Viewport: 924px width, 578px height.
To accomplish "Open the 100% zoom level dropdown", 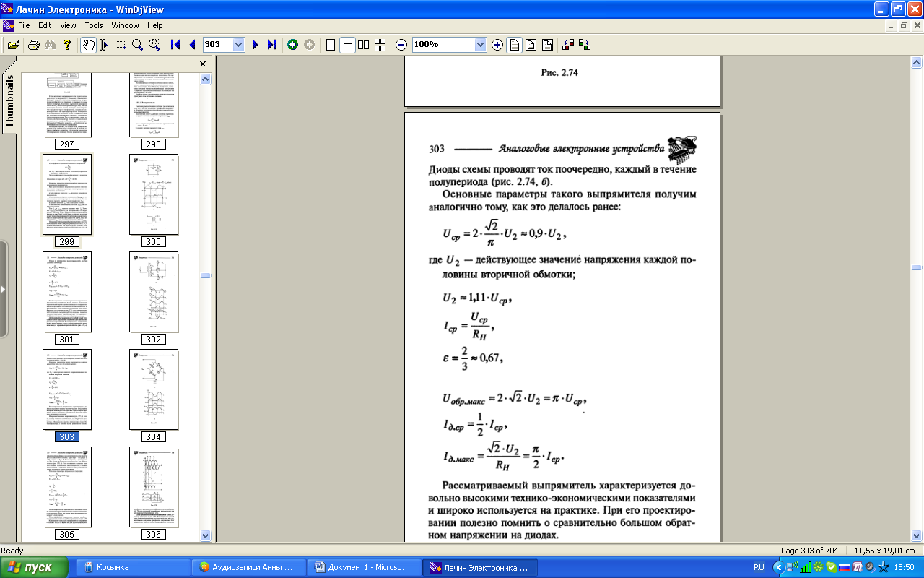I will coord(481,45).
